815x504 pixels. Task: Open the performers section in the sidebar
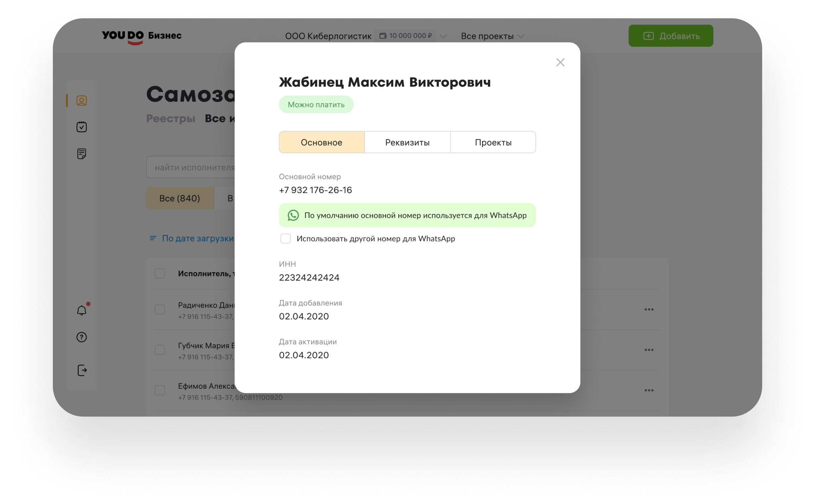coord(81,100)
